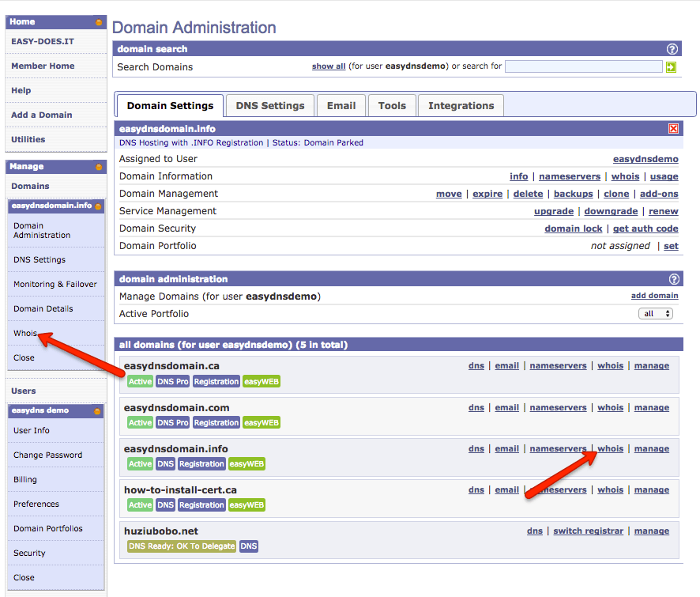700x597 pixels.
Task: Close the easydnsdomain.info details panel
Action: (x=673, y=128)
